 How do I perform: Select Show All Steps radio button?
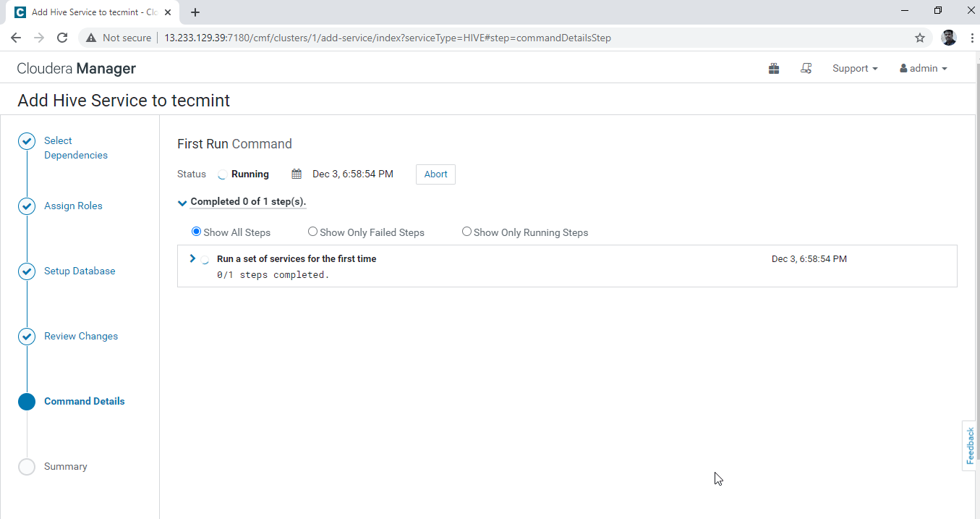coord(196,232)
